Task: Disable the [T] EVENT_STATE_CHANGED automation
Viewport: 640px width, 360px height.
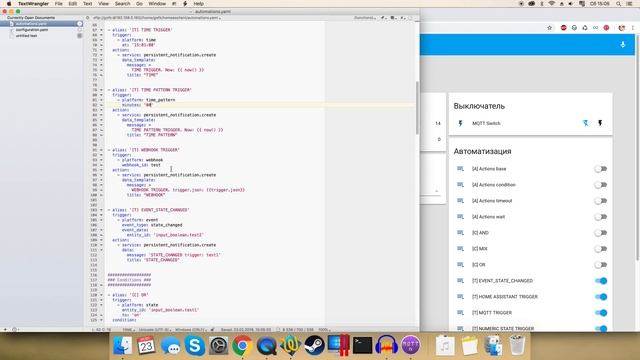Action: pyautogui.click(x=600, y=280)
